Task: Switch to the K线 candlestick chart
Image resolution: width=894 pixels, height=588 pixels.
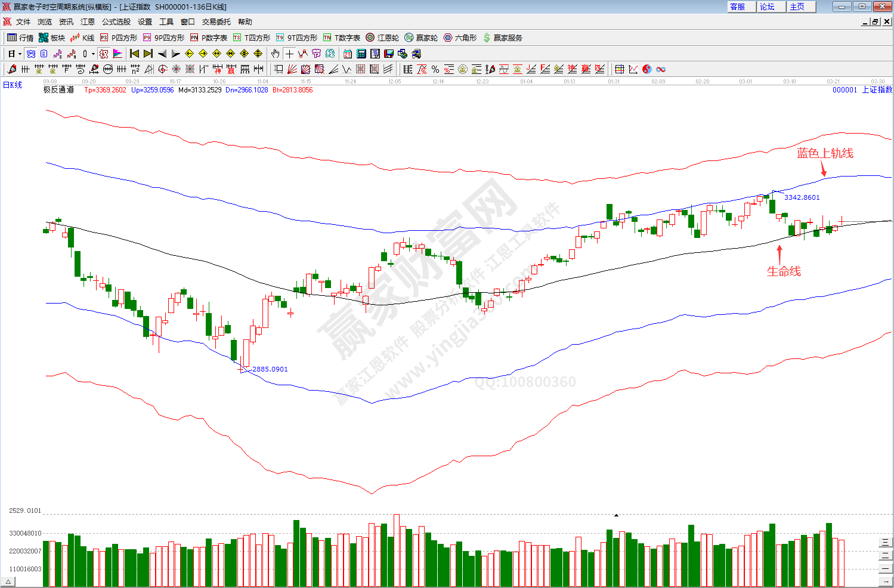Action: click(82, 38)
